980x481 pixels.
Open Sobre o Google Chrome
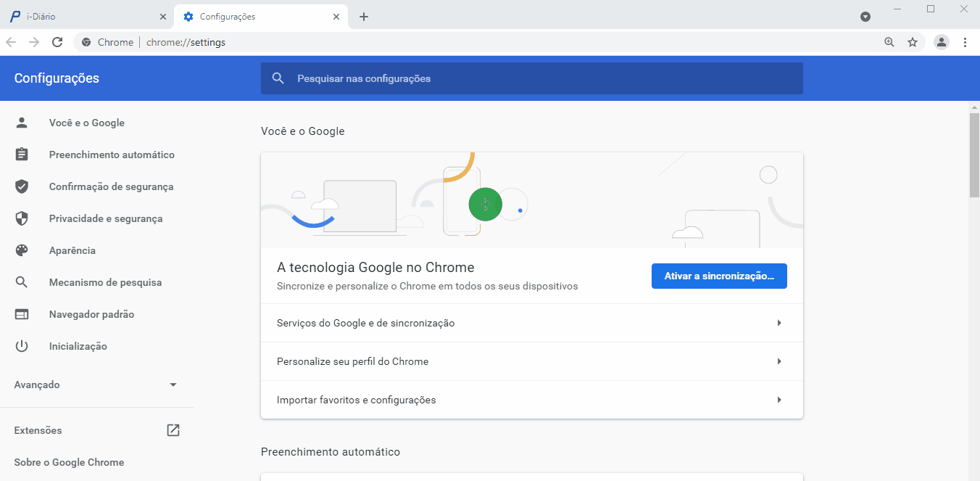point(69,462)
